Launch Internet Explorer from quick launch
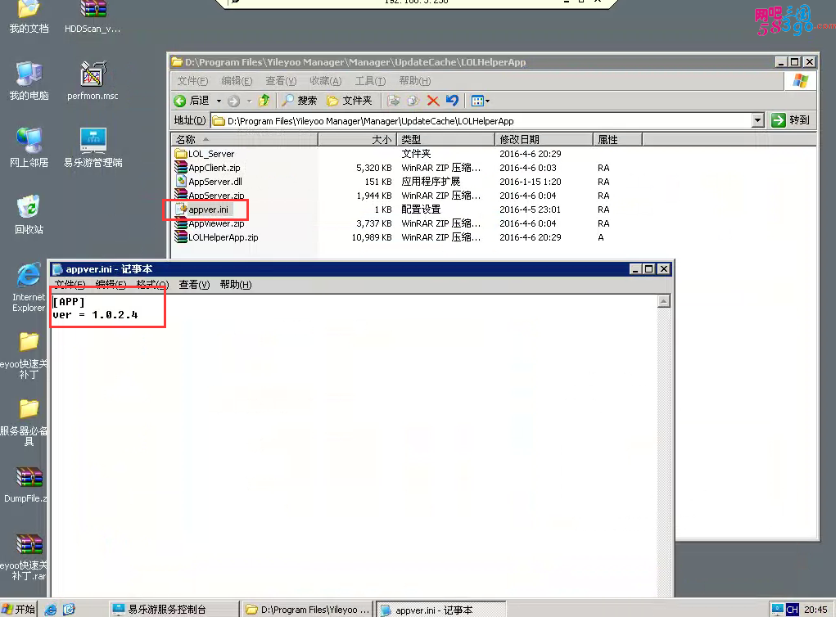The image size is (840, 617). tap(51, 610)
